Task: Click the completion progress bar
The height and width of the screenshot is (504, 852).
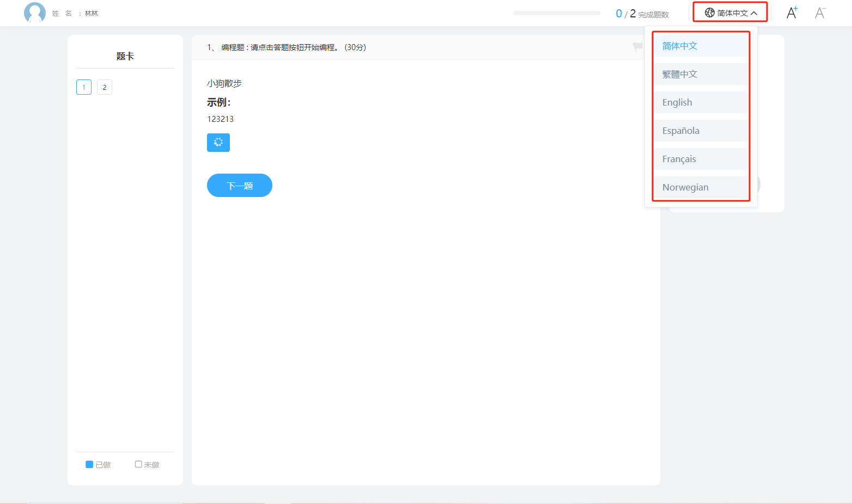Action: [557, 13]
